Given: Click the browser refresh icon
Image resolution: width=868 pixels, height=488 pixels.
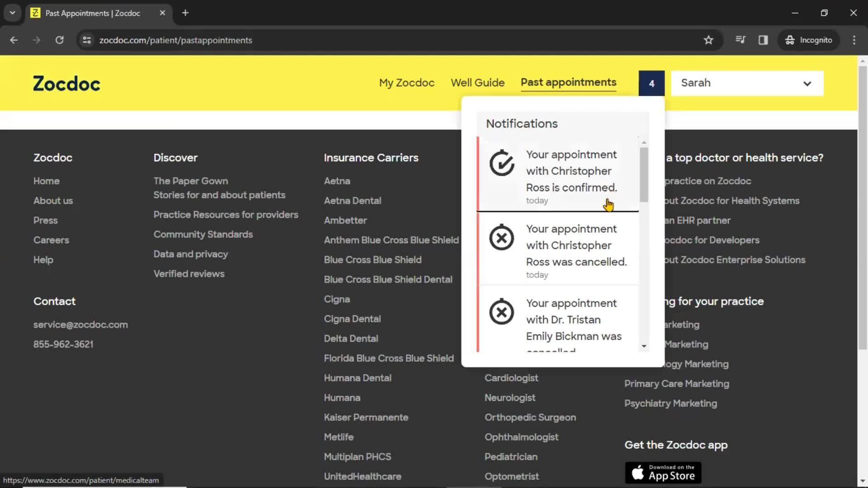Looking at the screenshot, I should [x=60, y=40].
